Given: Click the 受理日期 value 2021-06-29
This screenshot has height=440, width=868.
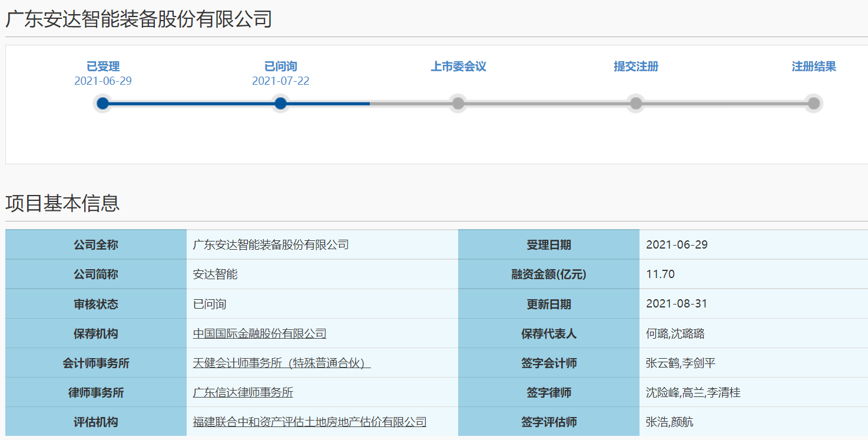Looking at the screenshot, I should point(677,245).
